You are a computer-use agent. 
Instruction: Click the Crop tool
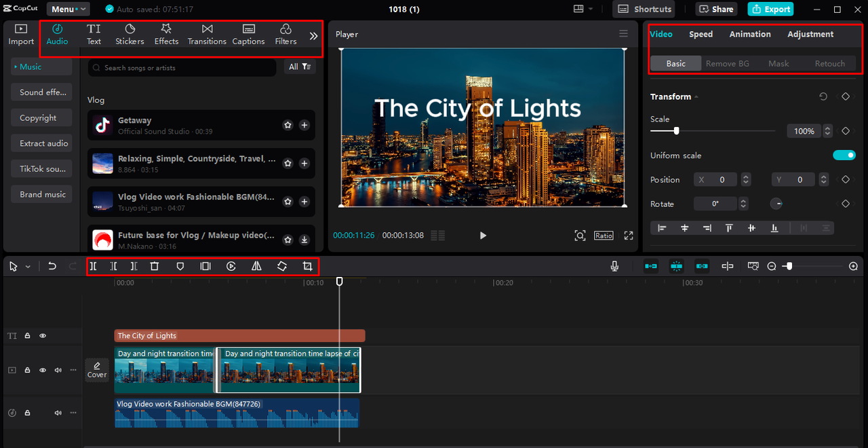tap(307, 267)
